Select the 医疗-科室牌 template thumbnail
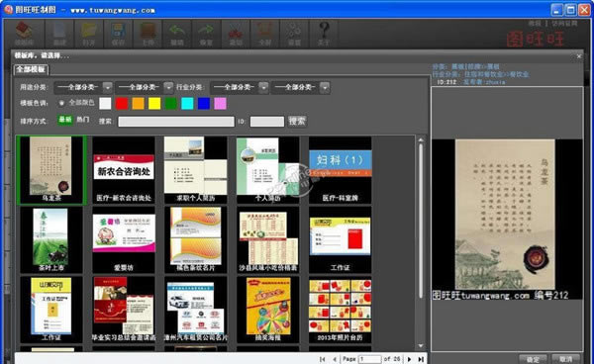 pos(341,170)
